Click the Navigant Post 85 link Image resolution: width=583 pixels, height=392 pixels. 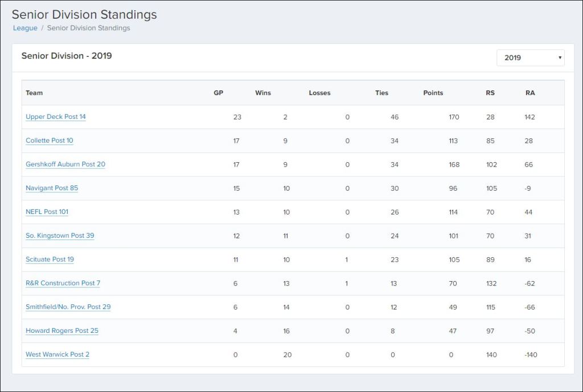(52, 188)
